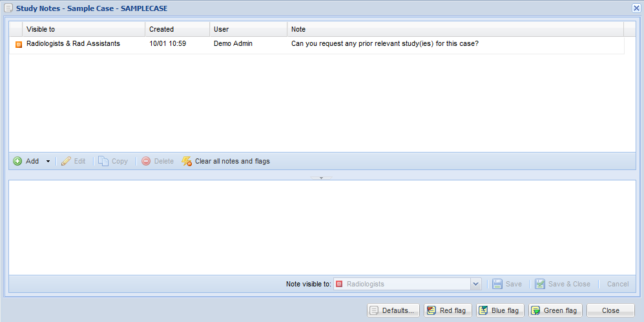644x322 pixels.
Task: Set the Green flag on the study
Action: (x=556, y=310)
